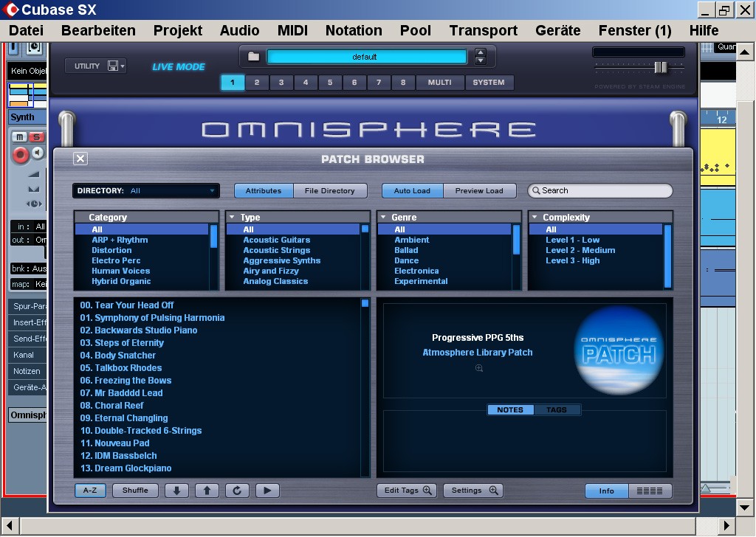Screen dimensions: 756x537
Task: Open the Utility menu dropdown
Action: [x=95, y=66]
